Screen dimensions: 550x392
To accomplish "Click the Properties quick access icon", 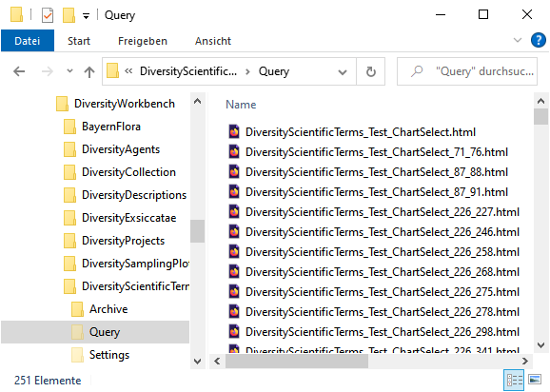I will pyautogui.click(x=48, y=15).
